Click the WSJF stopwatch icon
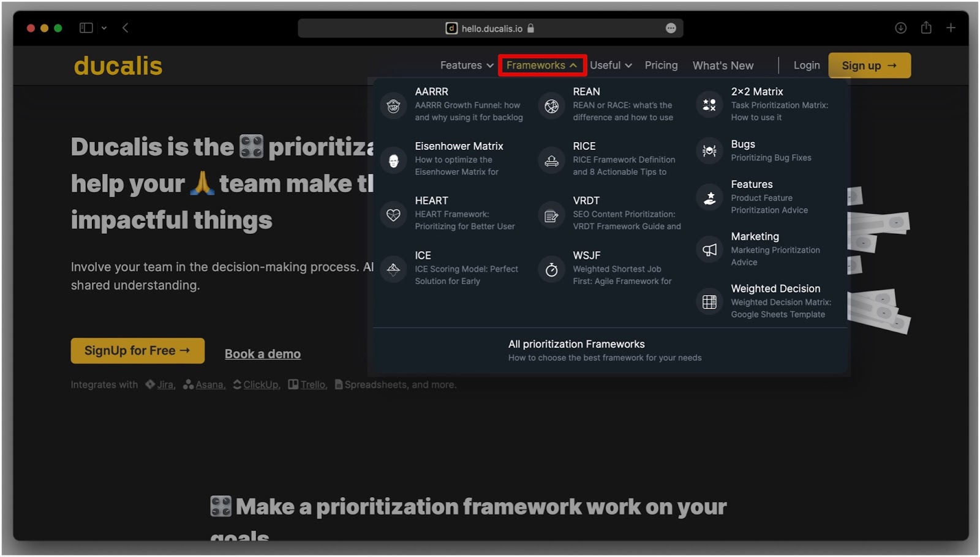This screenshot has height=557, width=980. 551,269
